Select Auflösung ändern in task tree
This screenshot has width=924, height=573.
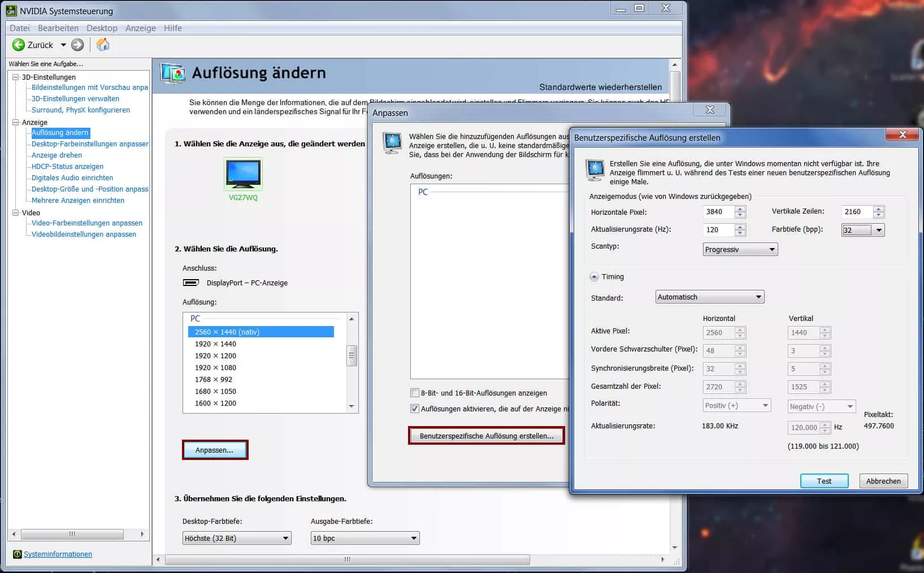pos(60,133)
